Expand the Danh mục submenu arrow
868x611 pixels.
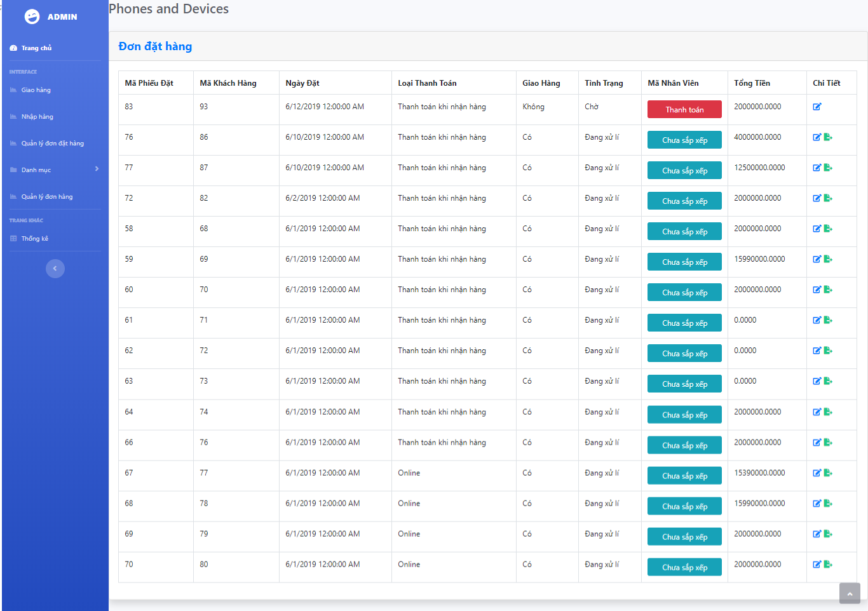(x=97, y=169)
